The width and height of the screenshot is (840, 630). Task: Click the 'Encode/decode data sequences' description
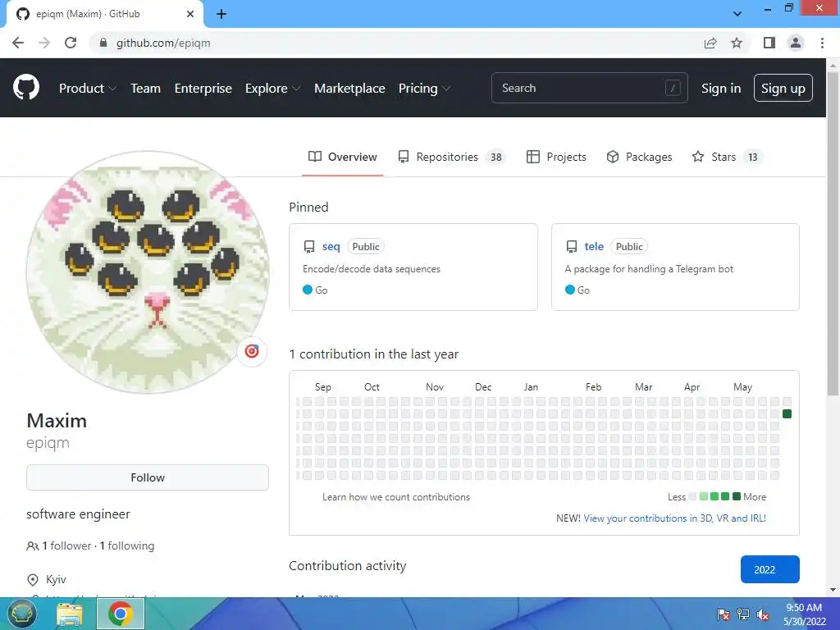(372, 269)
